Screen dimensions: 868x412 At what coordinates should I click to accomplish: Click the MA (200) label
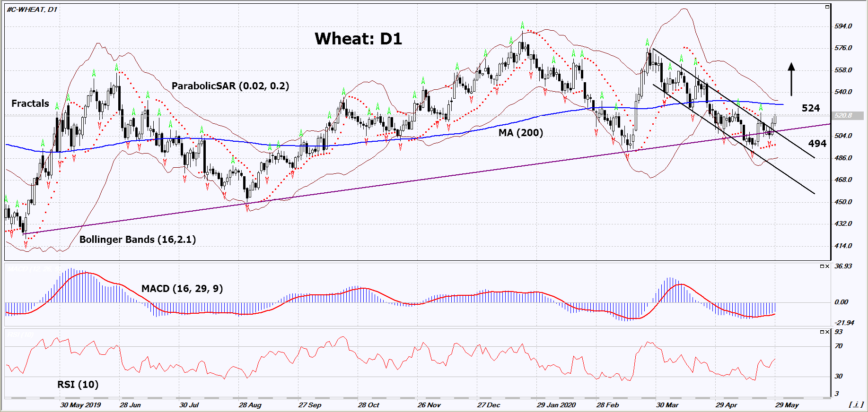tap(520, 133)
